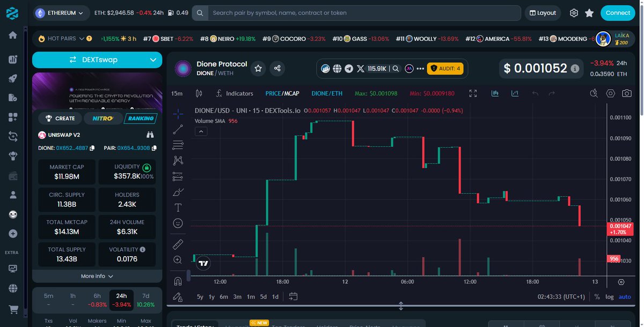
Task: Click the chart and trades panel divider handle
Action: 401,306
